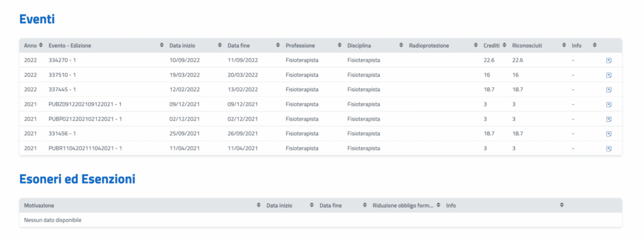Open details icon for event PUBP0212202102122021 - 1
The width and height of the screenshot is (644, 239).
coord(609,119)
